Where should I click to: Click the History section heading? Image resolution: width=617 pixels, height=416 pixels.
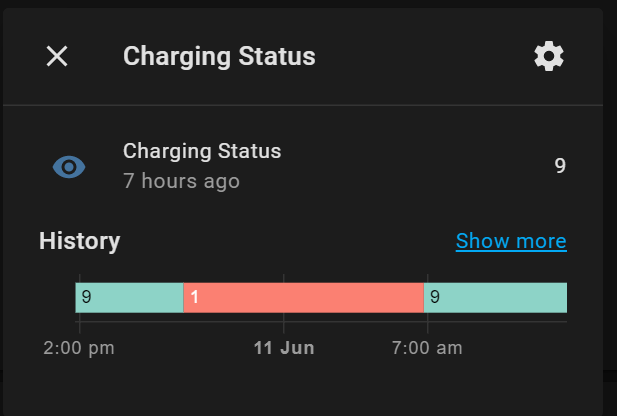pos(79,241)
